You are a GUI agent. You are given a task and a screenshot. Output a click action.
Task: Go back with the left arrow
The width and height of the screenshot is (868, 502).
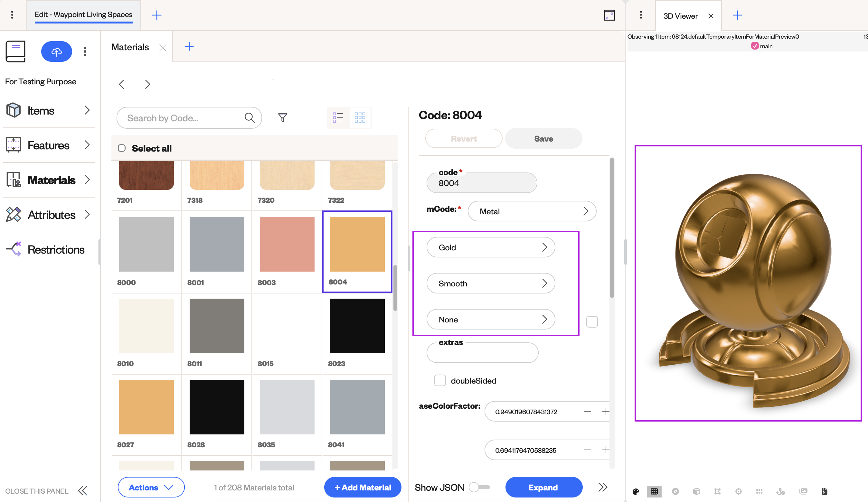coord(122,84)
